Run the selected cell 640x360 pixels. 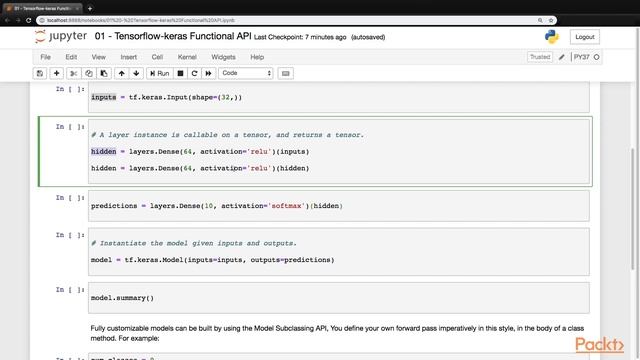click(x=159, y=73)
